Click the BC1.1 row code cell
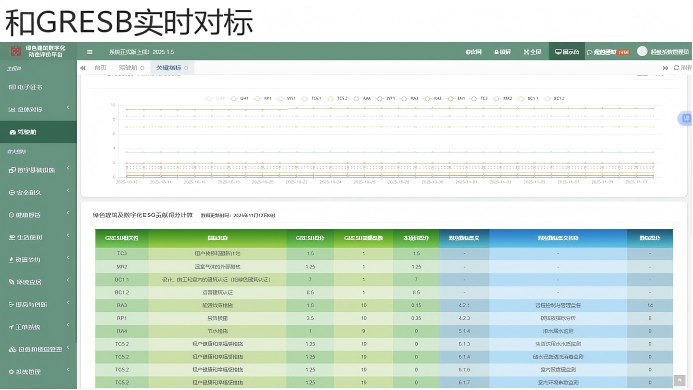Screen dimensions: 693x390 click(x=122, y=279)
